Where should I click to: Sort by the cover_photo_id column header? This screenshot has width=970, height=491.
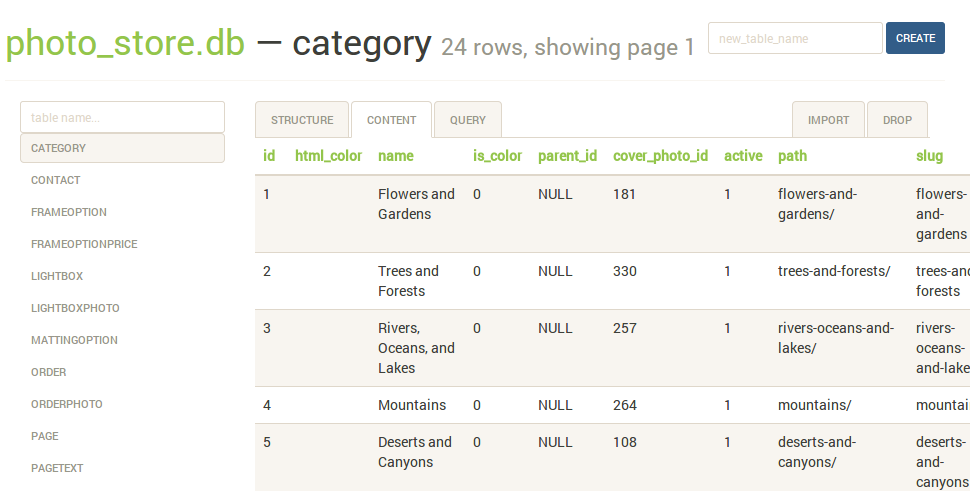tap(660, 156)
